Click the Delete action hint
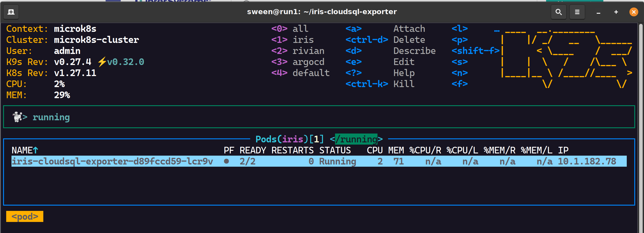This screenshot has width=644, height=233. coord(409,40)
